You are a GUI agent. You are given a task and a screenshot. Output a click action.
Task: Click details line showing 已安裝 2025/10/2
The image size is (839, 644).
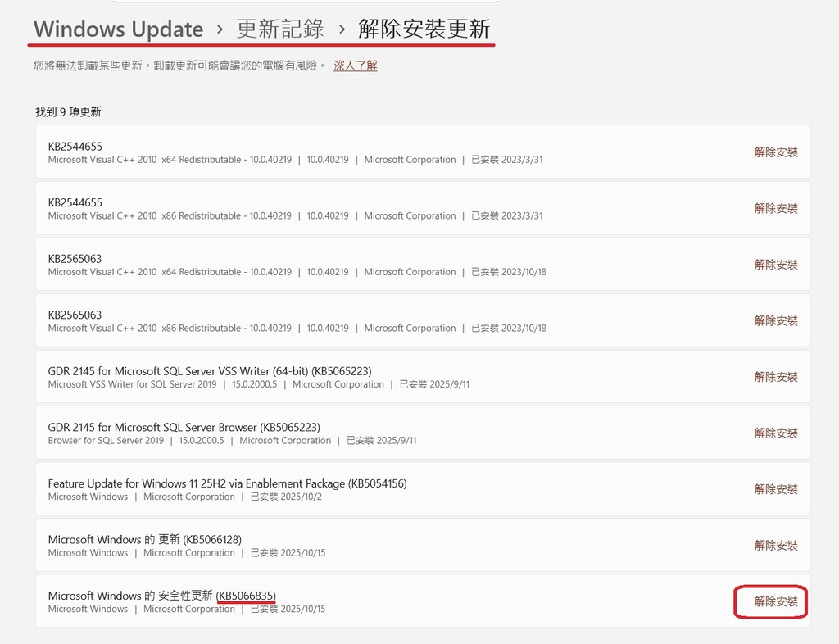[185, 497]
